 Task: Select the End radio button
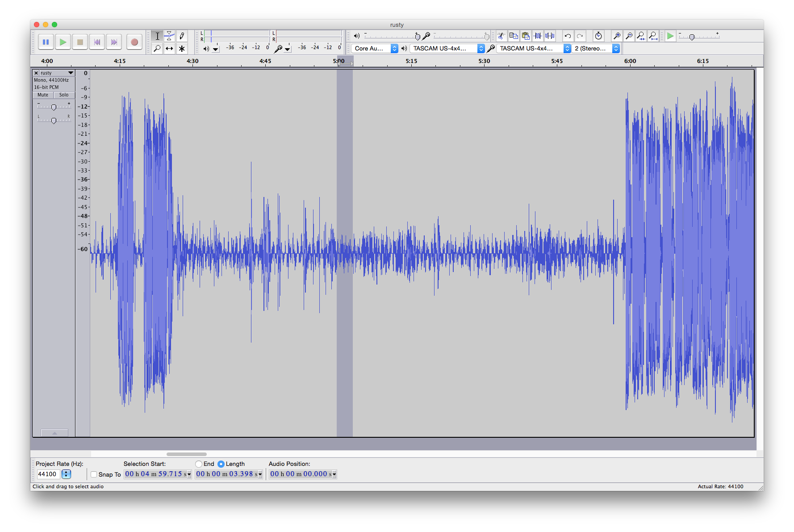coord(199,464)
